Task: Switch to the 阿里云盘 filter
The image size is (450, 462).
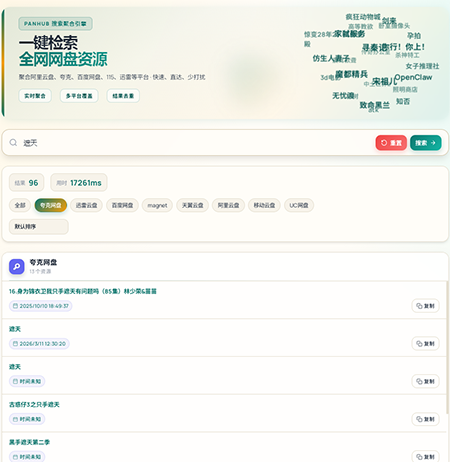Action: (x=228, y=205)
